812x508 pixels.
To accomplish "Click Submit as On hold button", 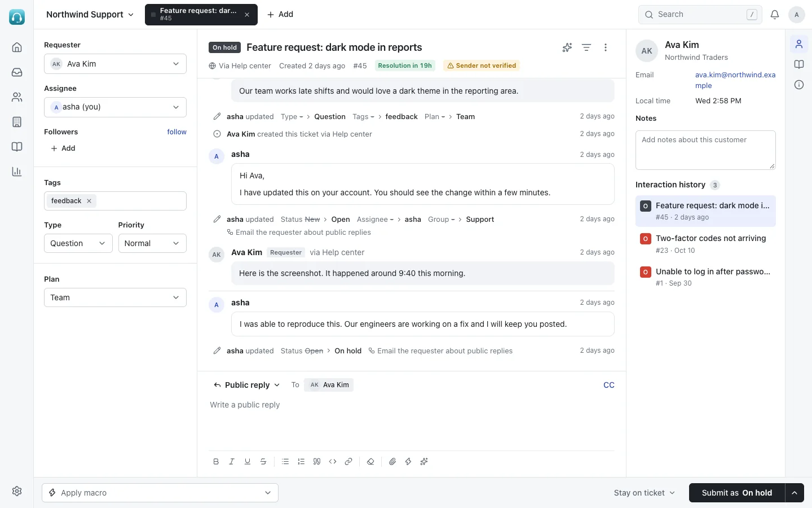I will point(737,493).
